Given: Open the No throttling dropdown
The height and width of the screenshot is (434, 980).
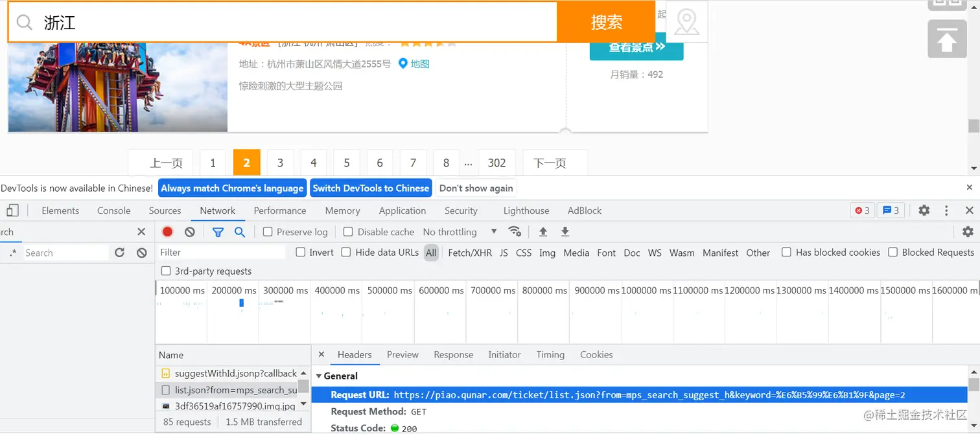Looking at the screenshot, I should click(x=460, y=232).
